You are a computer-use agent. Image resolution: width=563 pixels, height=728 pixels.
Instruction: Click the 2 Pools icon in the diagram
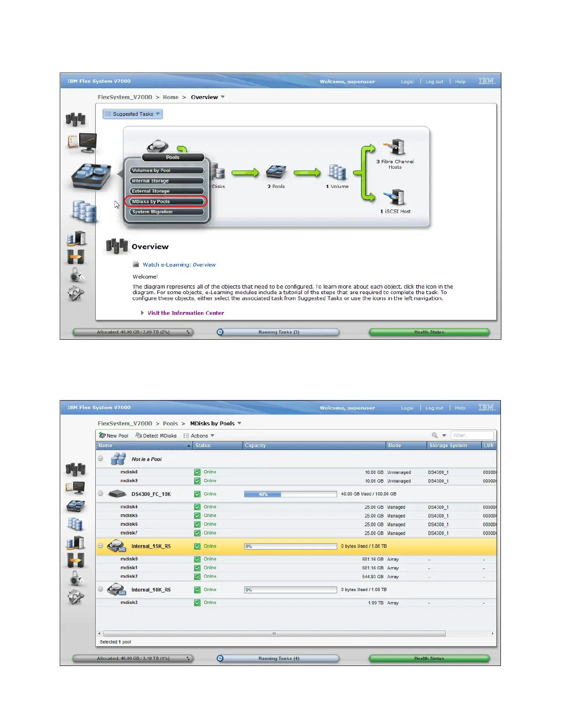pyautogui.click(x=276, y=172)
